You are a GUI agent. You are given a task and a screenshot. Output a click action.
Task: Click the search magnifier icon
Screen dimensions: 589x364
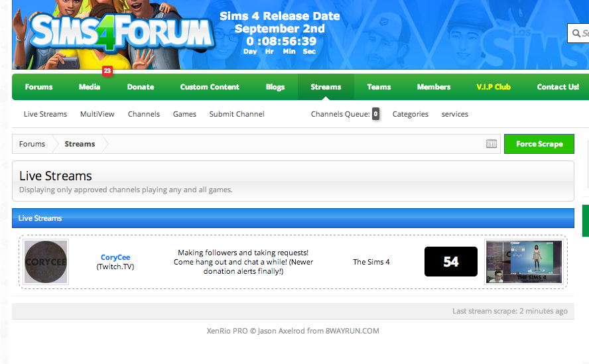pos(576,33)
